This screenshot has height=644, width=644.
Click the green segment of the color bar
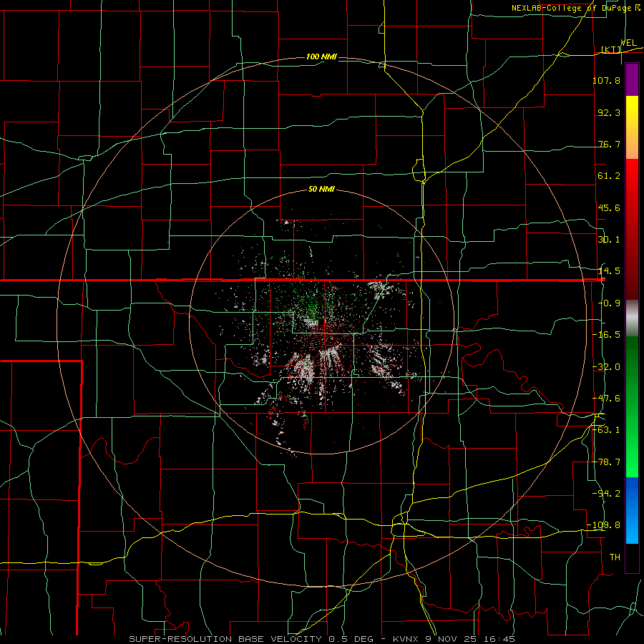632,406
